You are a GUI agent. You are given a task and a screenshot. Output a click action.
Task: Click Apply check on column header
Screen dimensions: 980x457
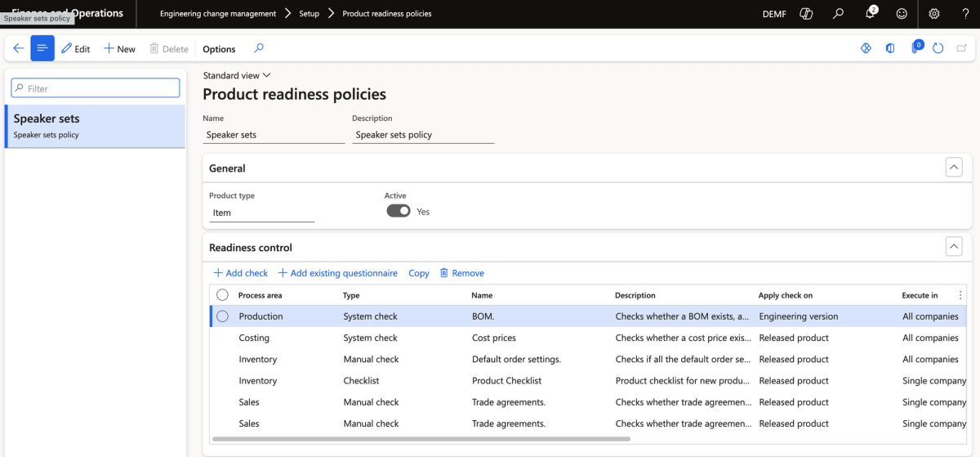[x=786, y=295]
